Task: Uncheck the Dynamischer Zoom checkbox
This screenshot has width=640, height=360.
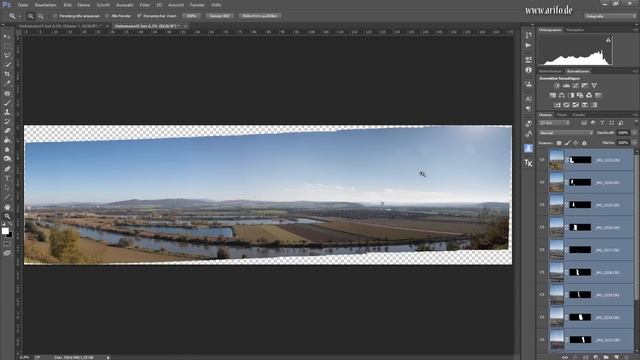Action: coord(139,16)
